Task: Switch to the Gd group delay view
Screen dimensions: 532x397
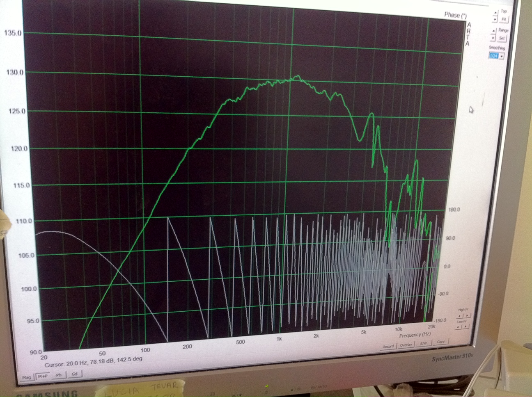Action: pyautogui.click(x=75, y=374)
